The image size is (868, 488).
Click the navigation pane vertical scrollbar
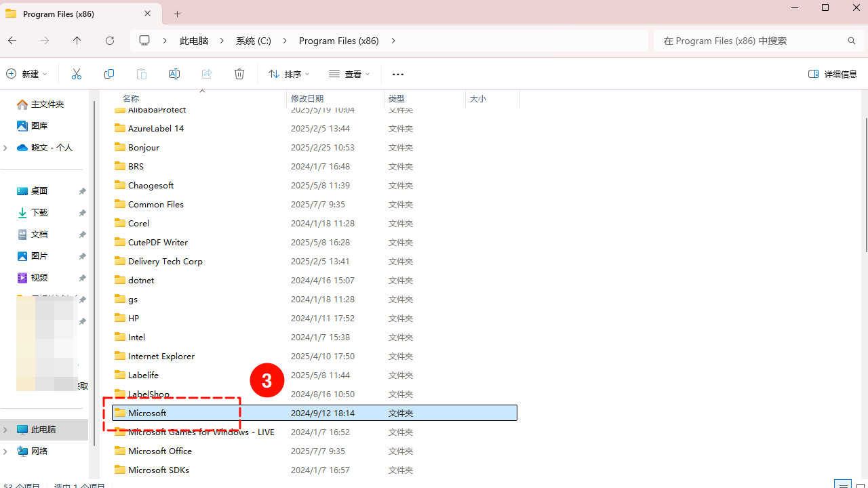click(x=94, y=273)
